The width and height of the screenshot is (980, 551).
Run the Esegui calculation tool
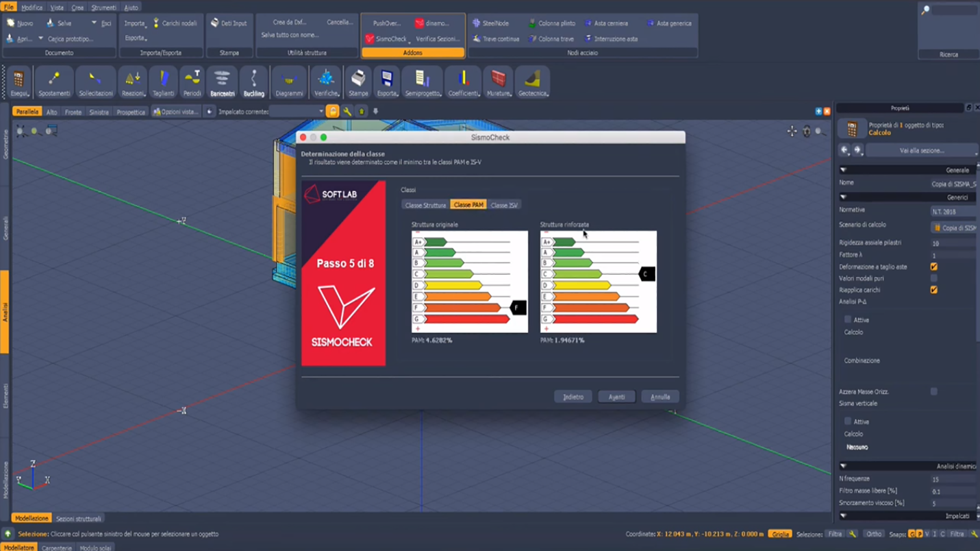click(19, 83)
